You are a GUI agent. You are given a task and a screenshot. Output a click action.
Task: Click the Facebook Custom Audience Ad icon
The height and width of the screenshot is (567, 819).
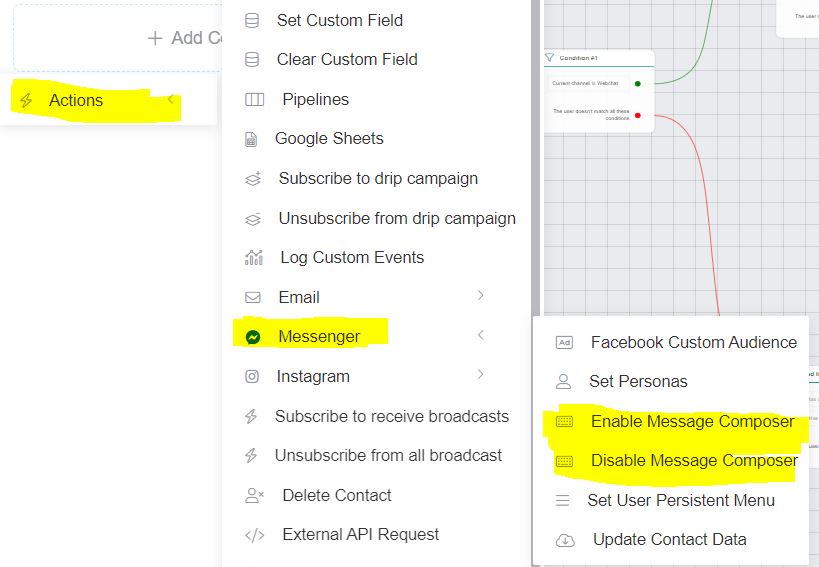[x=564, y=342]
